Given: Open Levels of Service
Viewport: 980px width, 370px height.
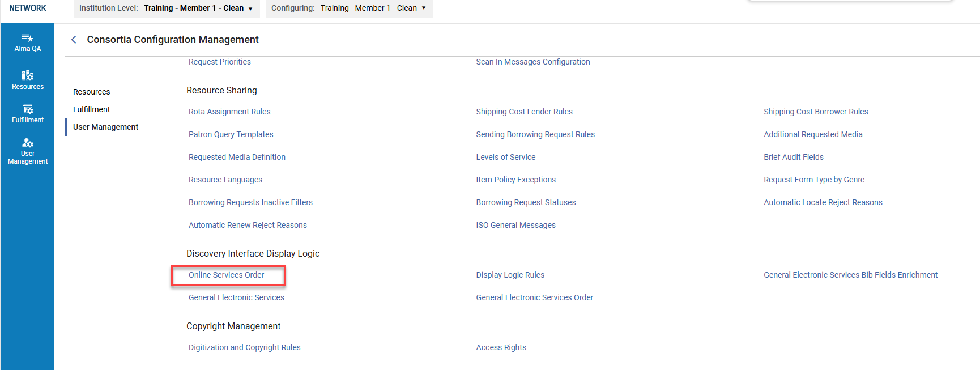Looking at the screenshot, I should (506, 157).
